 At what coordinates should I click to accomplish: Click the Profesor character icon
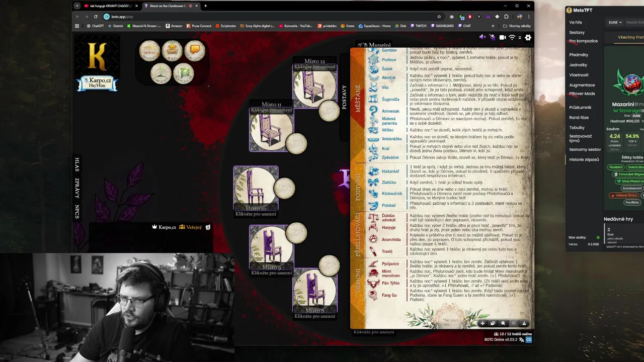point(374,60)
